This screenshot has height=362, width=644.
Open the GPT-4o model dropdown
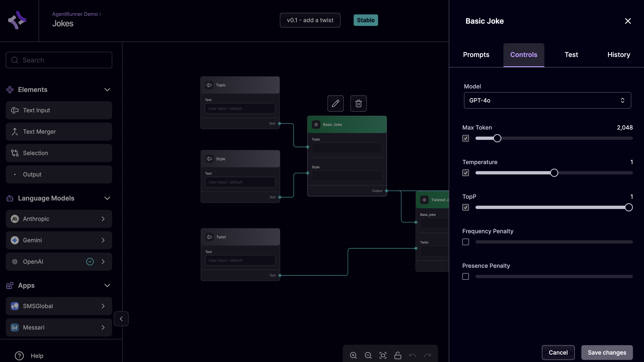coord(547,100)
